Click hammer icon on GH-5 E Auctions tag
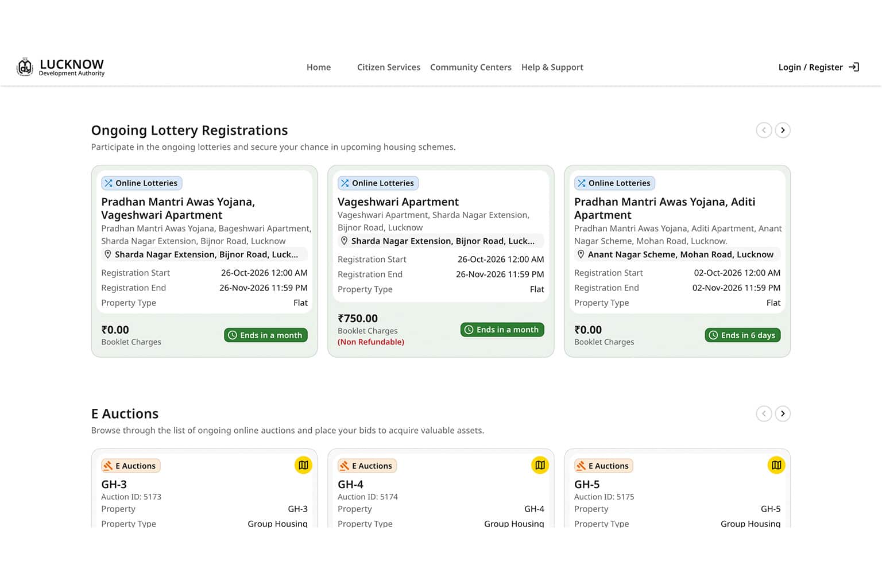882x588 pixels. coord(581,466)
